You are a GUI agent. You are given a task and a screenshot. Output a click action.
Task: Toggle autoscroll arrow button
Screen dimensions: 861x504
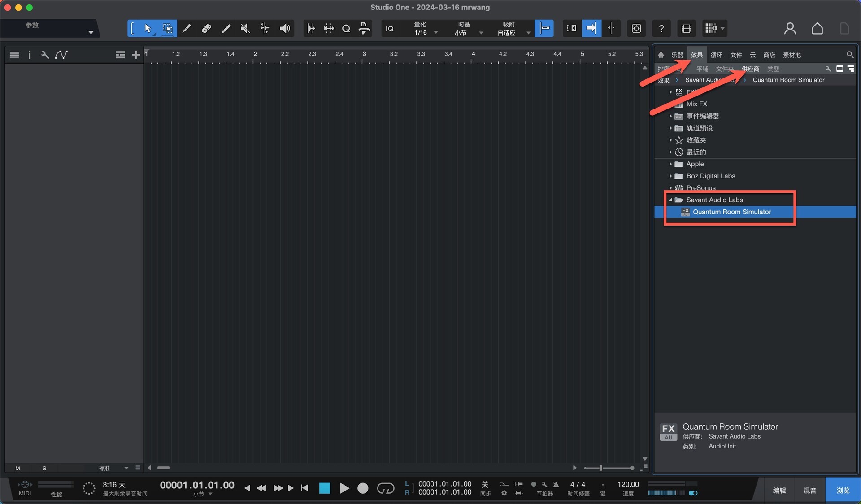pos(591,28)
